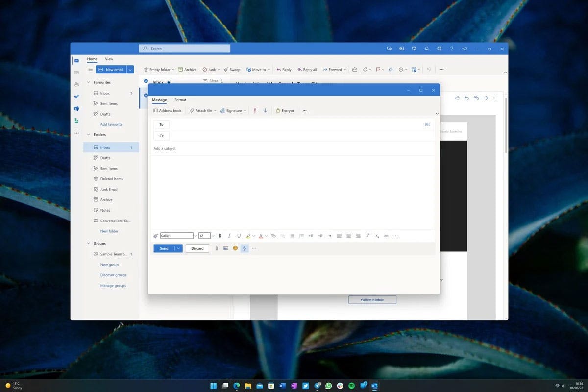The height and width of the screenshot is (392, 588).
Task: Apply subscript formatting
Action: [377, 236]
